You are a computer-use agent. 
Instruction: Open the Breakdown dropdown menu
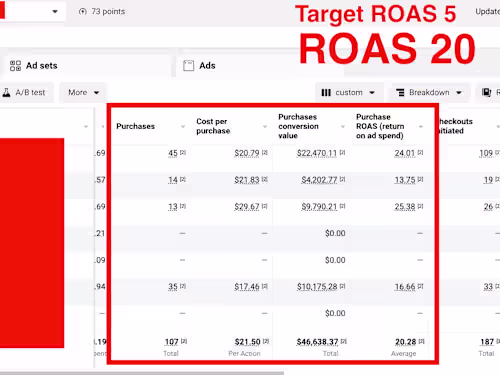point(429,92)
